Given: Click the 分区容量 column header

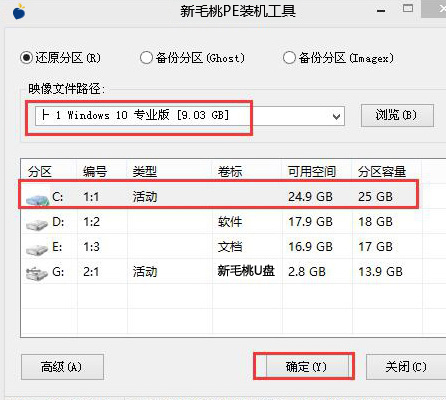Looking at the screenshot, I should [x=382, y=172].
